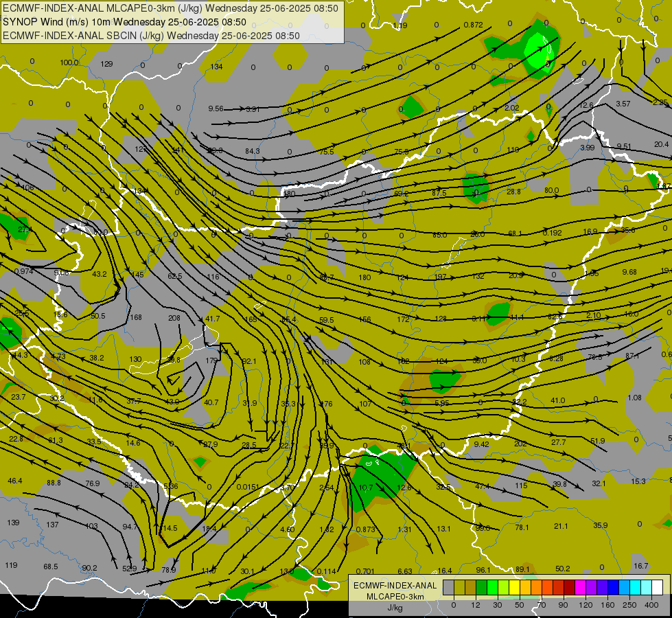Click the map value '3.57'

pyautogui.click(x=623, y=104)
